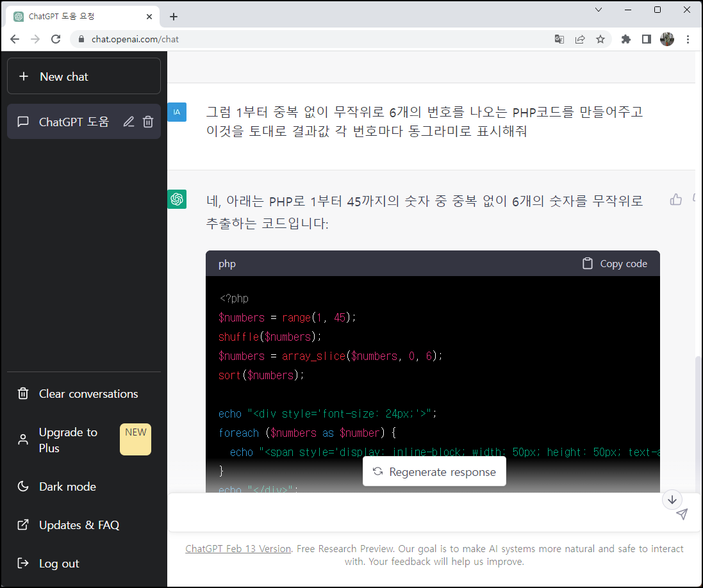Click the 'php' language label
Image resolution: width=703 pixels, height=588 pixels.
(227, 263)
